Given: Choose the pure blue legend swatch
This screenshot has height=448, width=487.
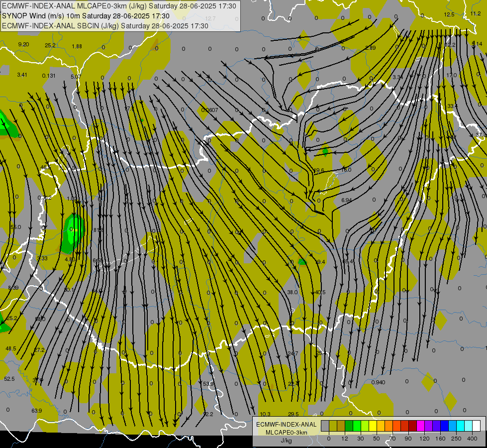Looking at the screenshot, I should click(444, 426).
